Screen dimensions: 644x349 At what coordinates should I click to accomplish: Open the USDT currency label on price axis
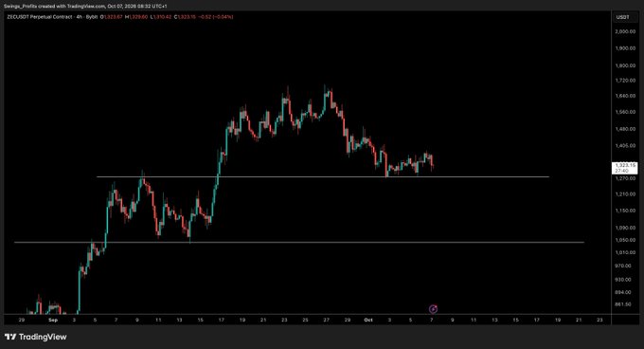pos(622,17)
